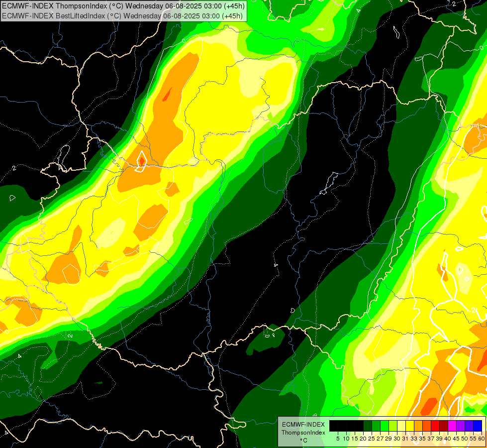Click the legend value label 40
This screenshot has width=487, height=448.
point(448,439)
